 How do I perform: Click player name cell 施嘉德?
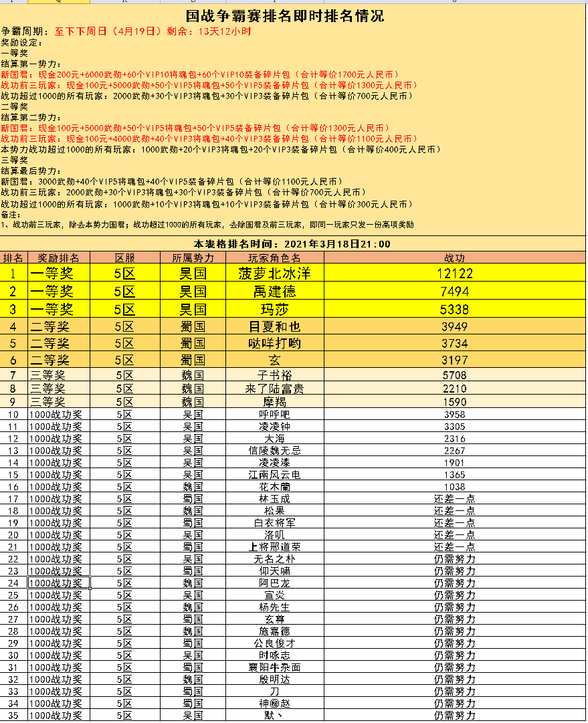tap(275, 631)
